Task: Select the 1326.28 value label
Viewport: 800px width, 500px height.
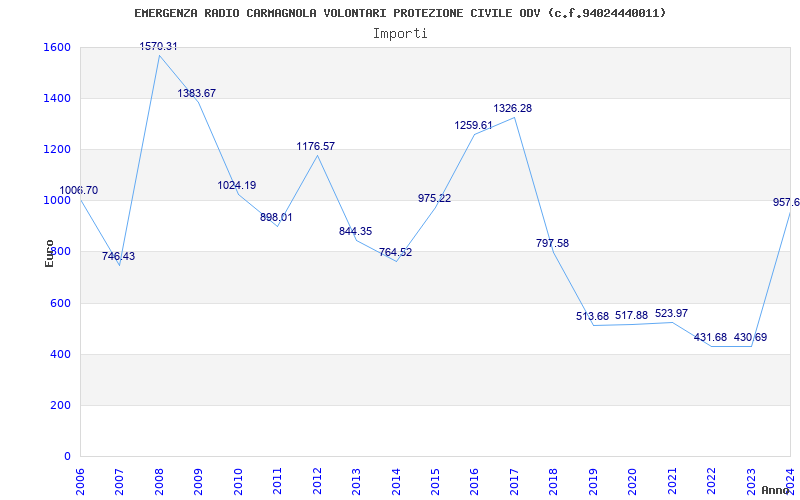Action: 513,109
